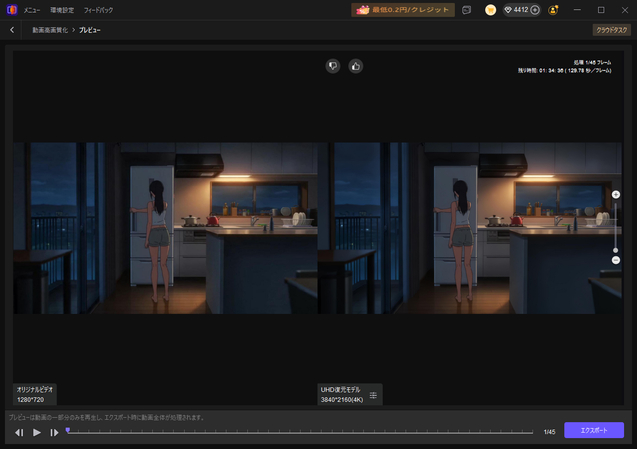The image size is (637, 449).
Task: Click the vertical zoom slider handle
Action: click(615, 250)
